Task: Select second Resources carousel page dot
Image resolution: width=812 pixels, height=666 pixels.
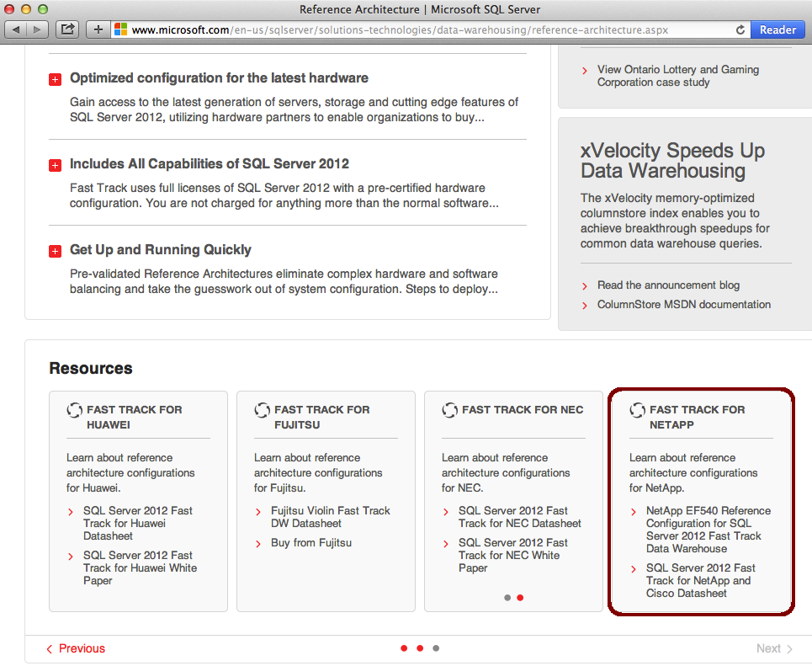Action: (420, 647)
